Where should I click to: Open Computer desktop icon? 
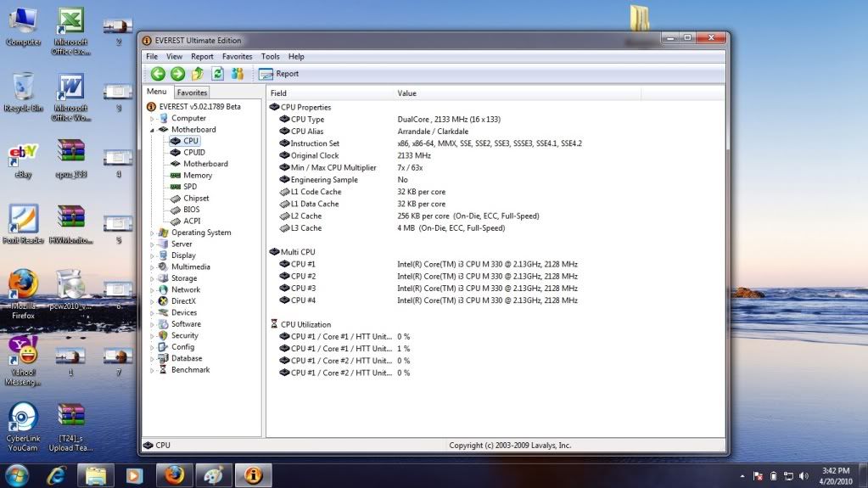[23, 26]
